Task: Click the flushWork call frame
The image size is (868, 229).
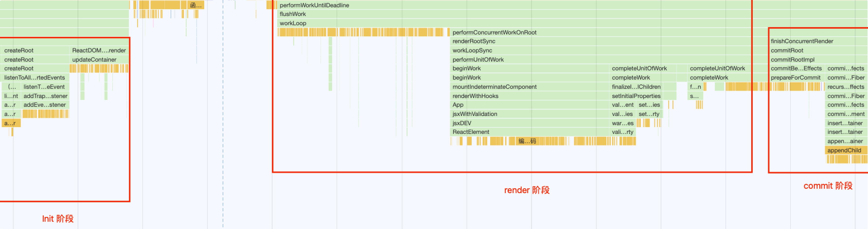Action: pos(292,14)
